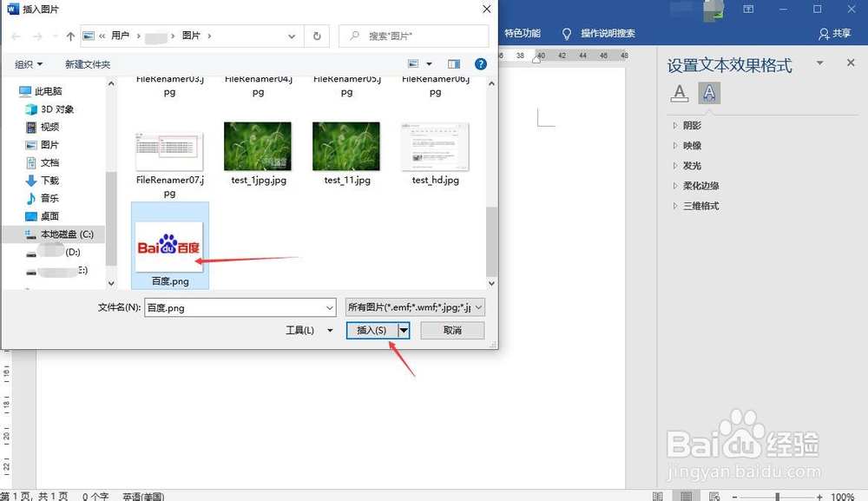
Task: Open the format pane options arrow
Action: point(820,63)
